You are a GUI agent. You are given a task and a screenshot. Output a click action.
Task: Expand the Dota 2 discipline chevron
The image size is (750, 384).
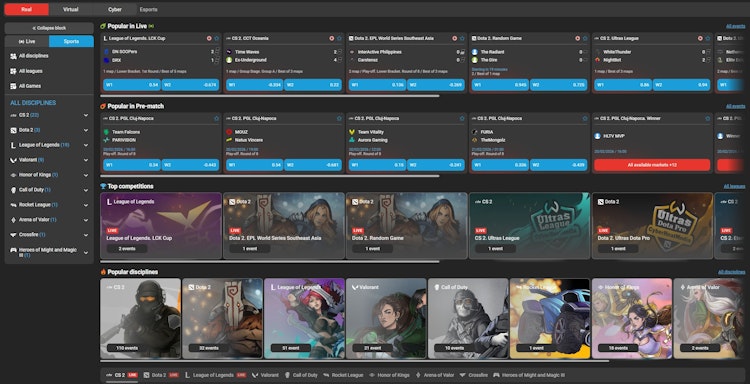coord(86,130)
